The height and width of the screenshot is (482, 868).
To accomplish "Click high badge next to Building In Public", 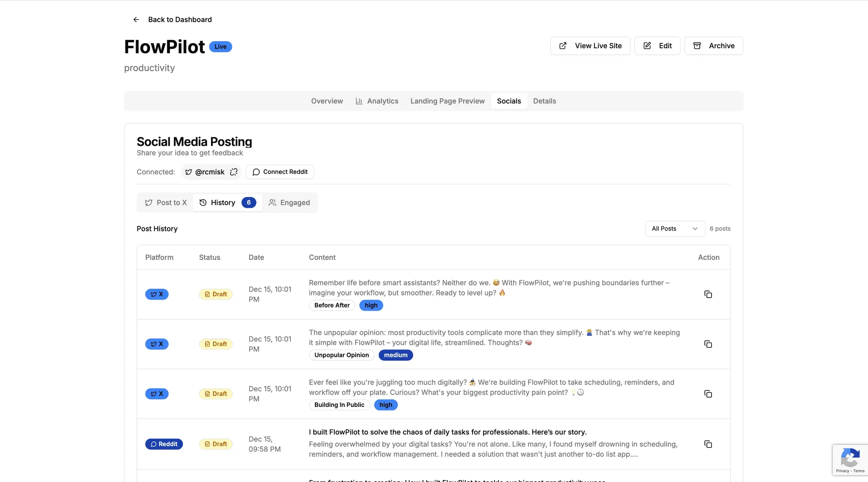I will click(x=386, y=405).
